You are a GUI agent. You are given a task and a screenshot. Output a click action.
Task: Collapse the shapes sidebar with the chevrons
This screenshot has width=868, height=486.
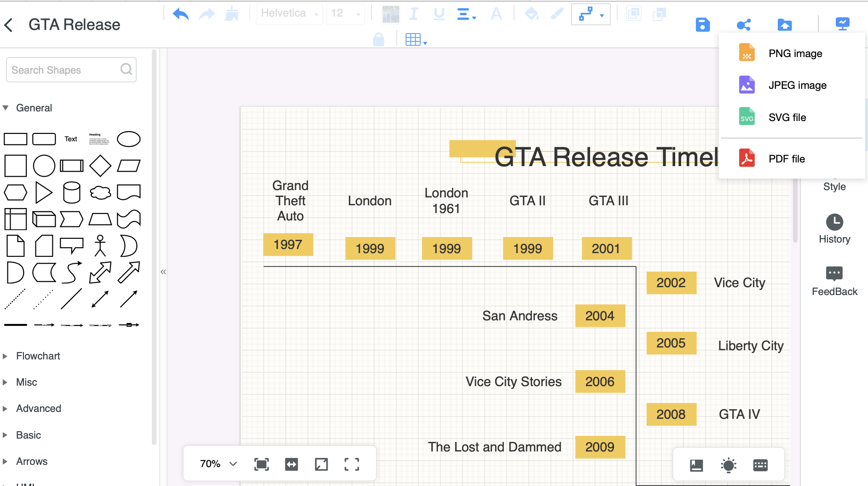point(163,272)
